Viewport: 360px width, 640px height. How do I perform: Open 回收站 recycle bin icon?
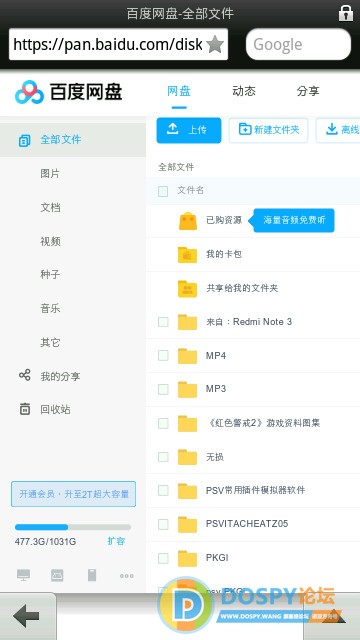(x=24, y=409)
